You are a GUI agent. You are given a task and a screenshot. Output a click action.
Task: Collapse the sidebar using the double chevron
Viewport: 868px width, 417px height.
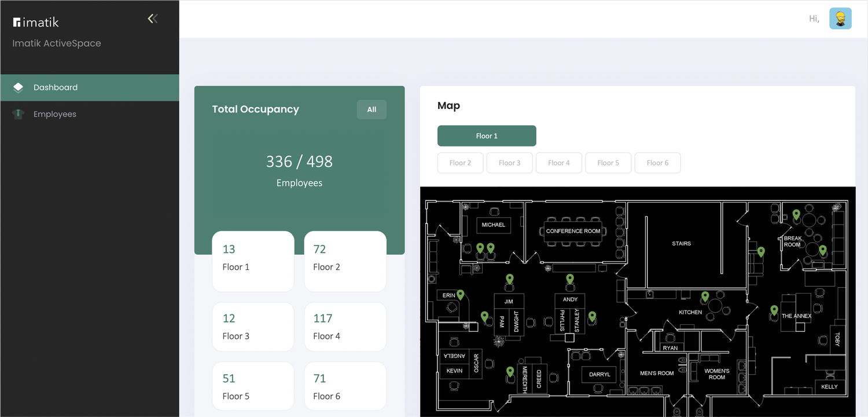tap(152, 18)
